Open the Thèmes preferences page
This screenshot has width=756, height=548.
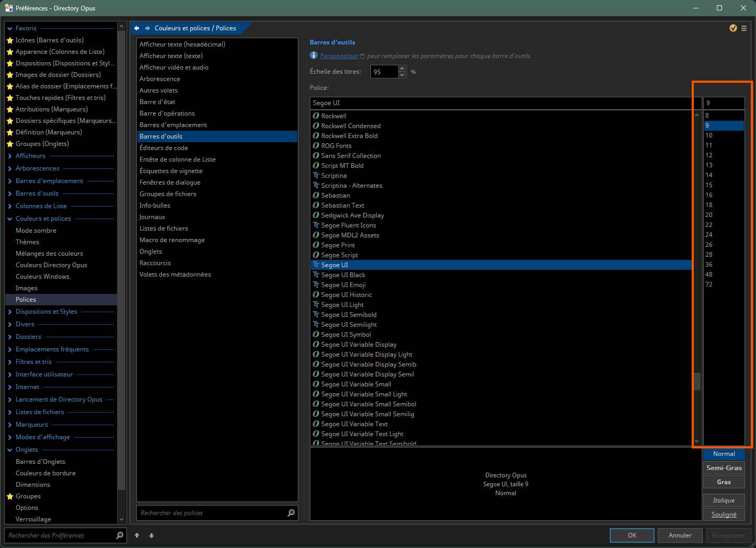[x=61, y=242]
